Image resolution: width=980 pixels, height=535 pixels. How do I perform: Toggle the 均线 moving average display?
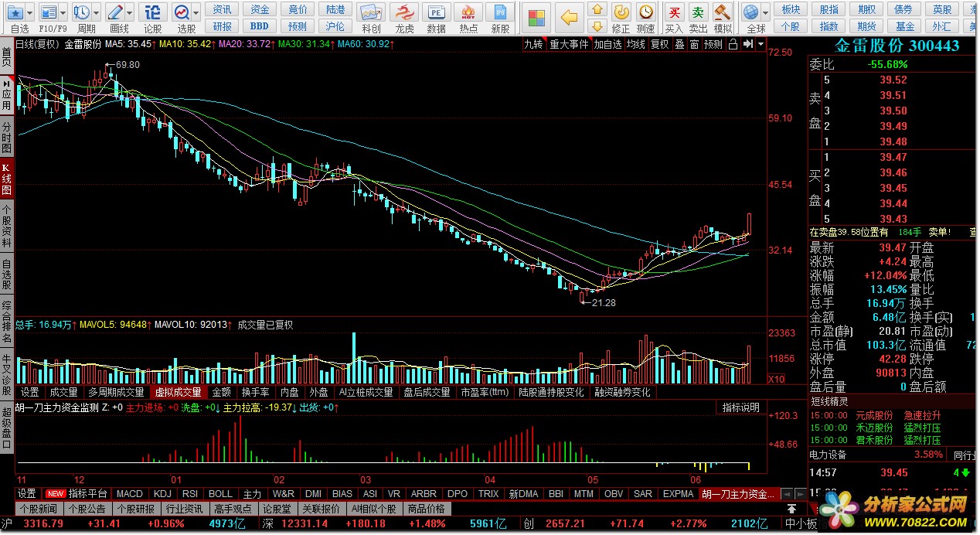[x=635, y=45]
